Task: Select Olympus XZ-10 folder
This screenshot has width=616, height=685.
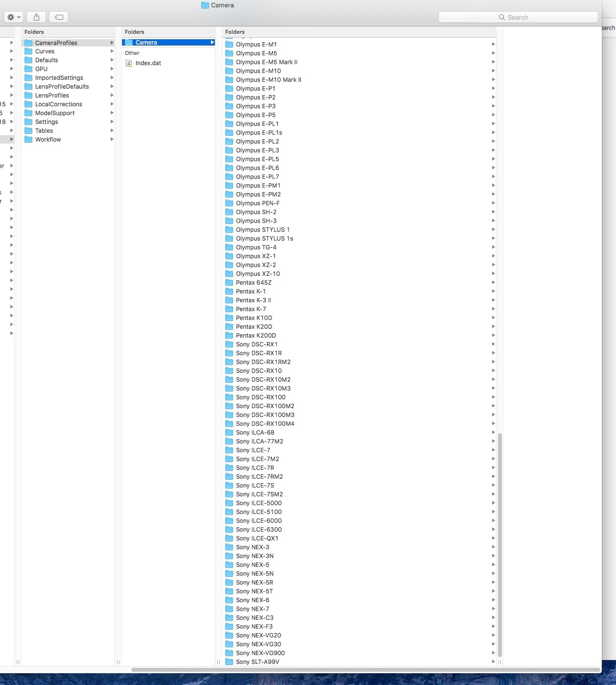Action: [360, 274]
